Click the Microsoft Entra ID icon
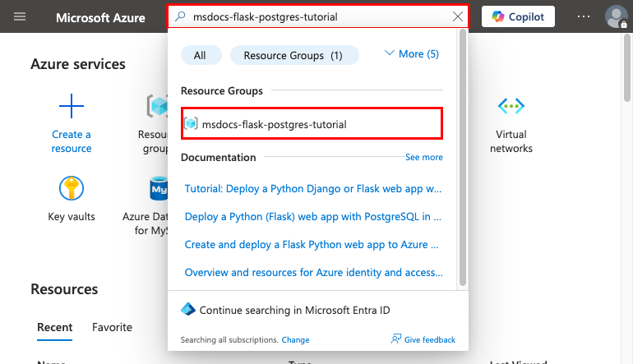This screenshot has width=633, height=364. (x=188, y=310)
